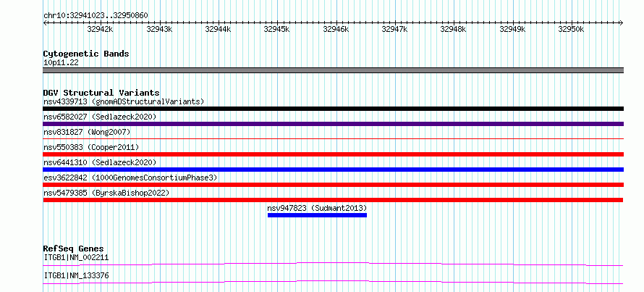The image size is (644, 292).
Task: Click the nsv4339713 gnomADStructuralVariants label
Action: point(124,101)
